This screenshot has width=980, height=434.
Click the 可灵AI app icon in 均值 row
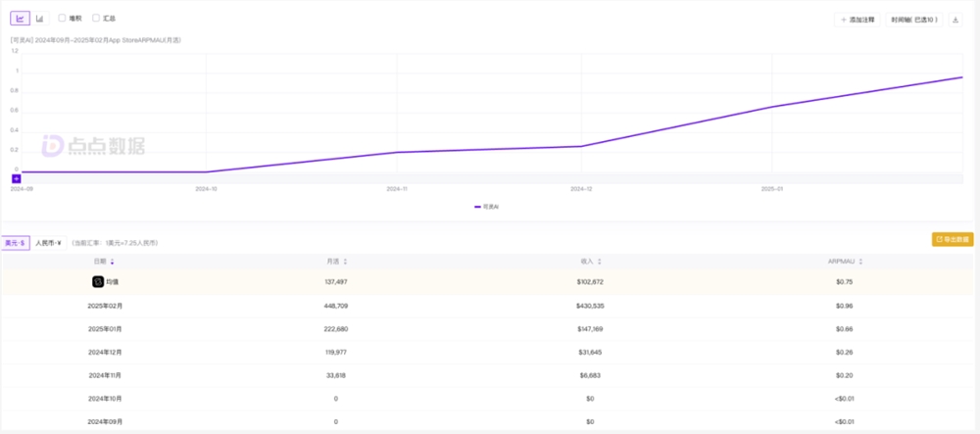(x=98, y=281)
